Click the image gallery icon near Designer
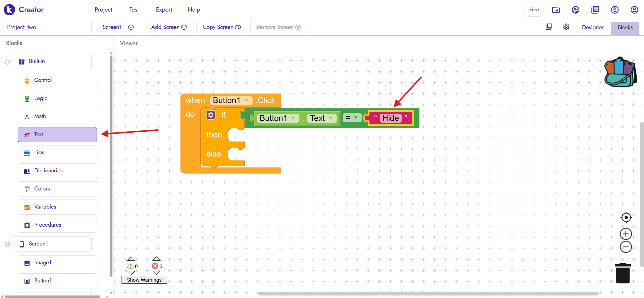Viewport: 644px width, 298px height. click(549, 27)
